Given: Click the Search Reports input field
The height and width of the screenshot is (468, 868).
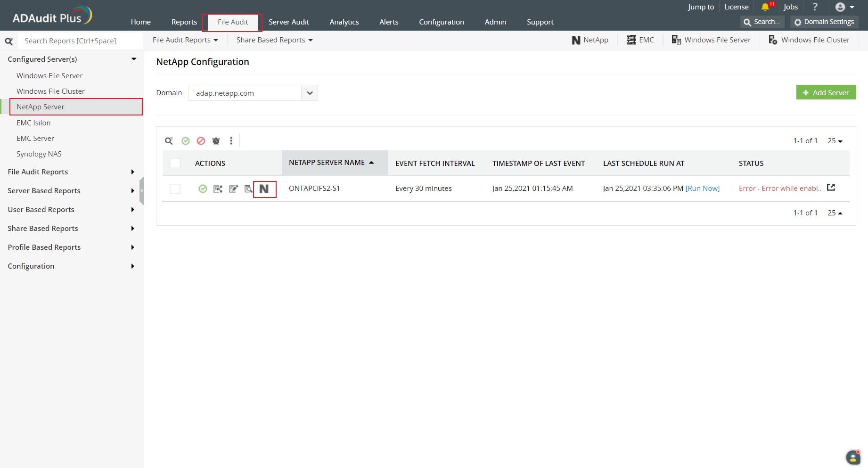Looking at the screenshot, I should coord(80,41).
